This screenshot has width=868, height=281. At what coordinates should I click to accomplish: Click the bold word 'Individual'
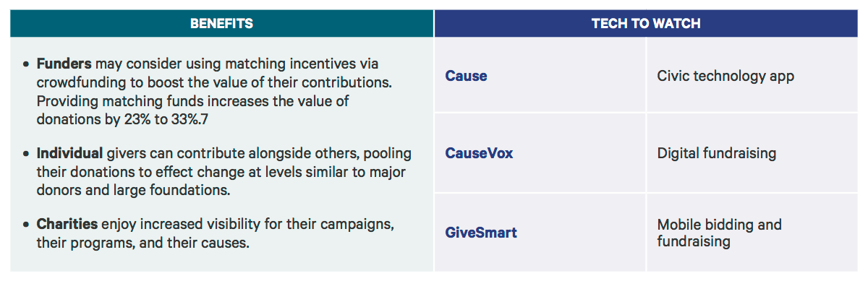[x=70, y=153]
